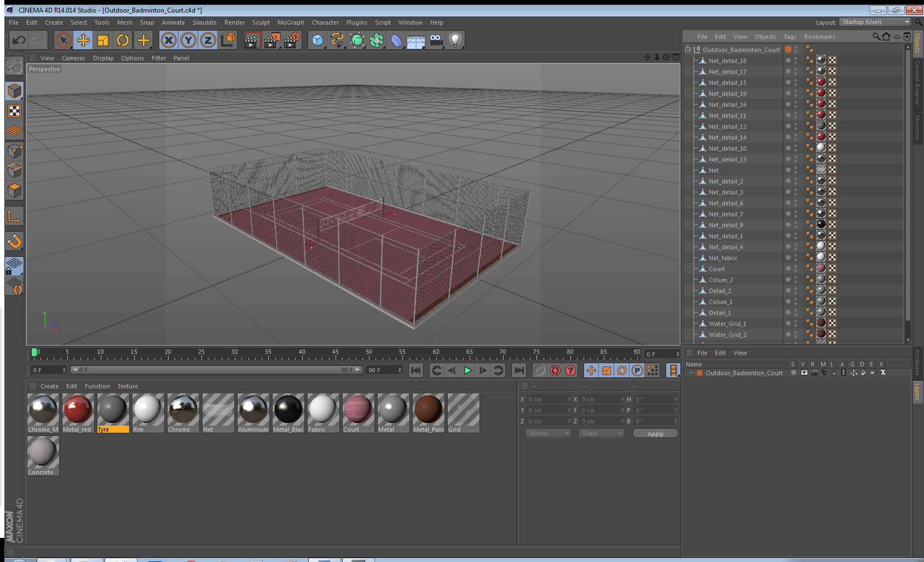Select Polygons mode in left toolbar
The image size is (924, 562).
point(14,190)
